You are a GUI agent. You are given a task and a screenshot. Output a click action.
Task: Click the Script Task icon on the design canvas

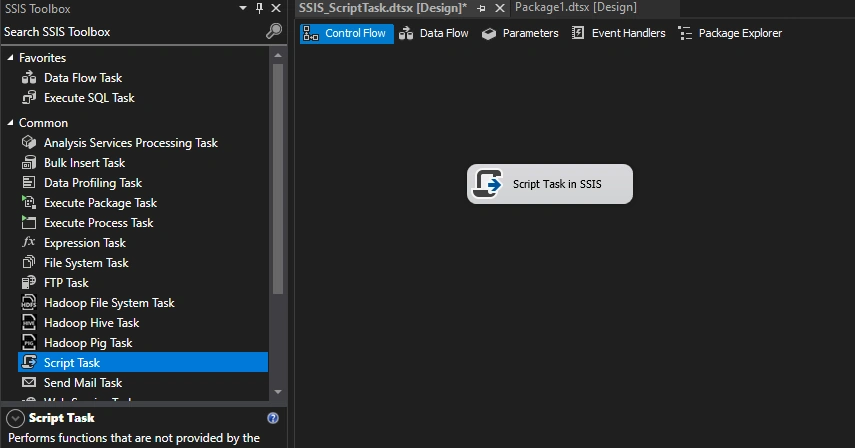pos(487,184)
